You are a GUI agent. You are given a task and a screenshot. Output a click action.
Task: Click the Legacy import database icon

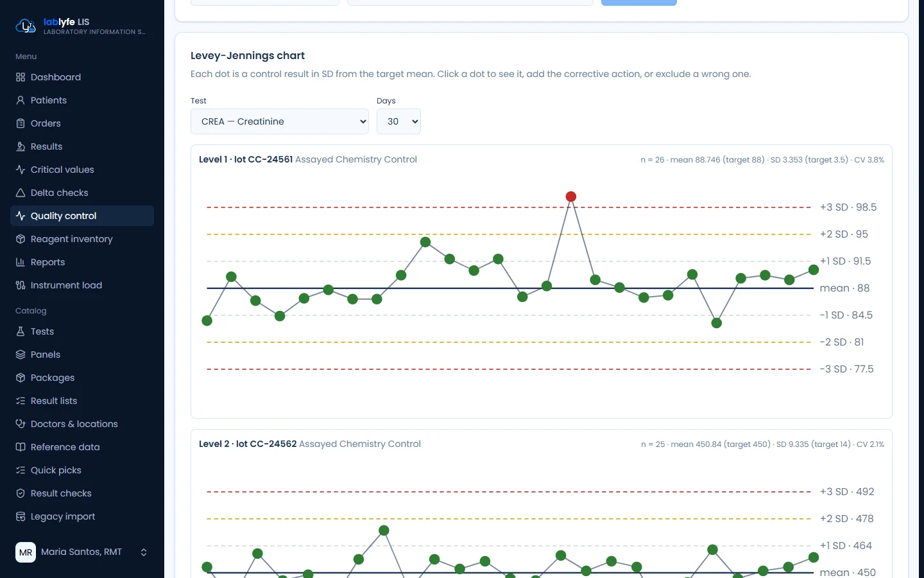[21, 516]
